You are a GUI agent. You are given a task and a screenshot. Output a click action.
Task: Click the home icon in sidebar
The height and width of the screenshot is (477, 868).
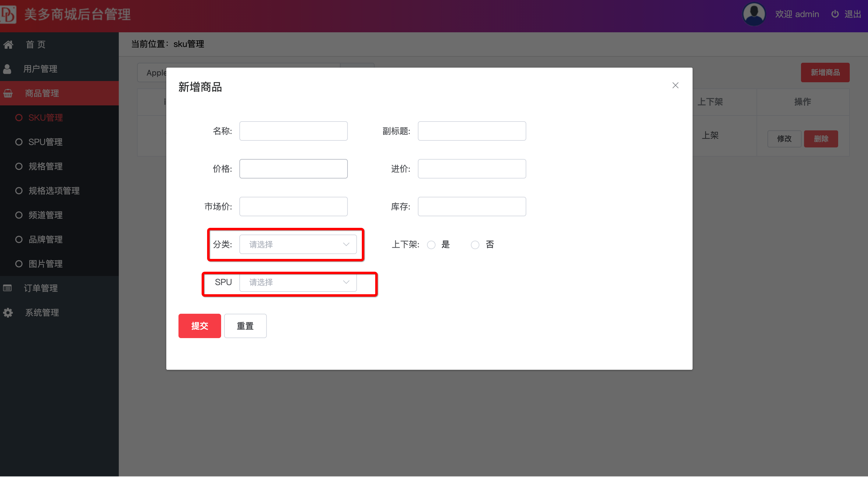click(x=9, y=44)
